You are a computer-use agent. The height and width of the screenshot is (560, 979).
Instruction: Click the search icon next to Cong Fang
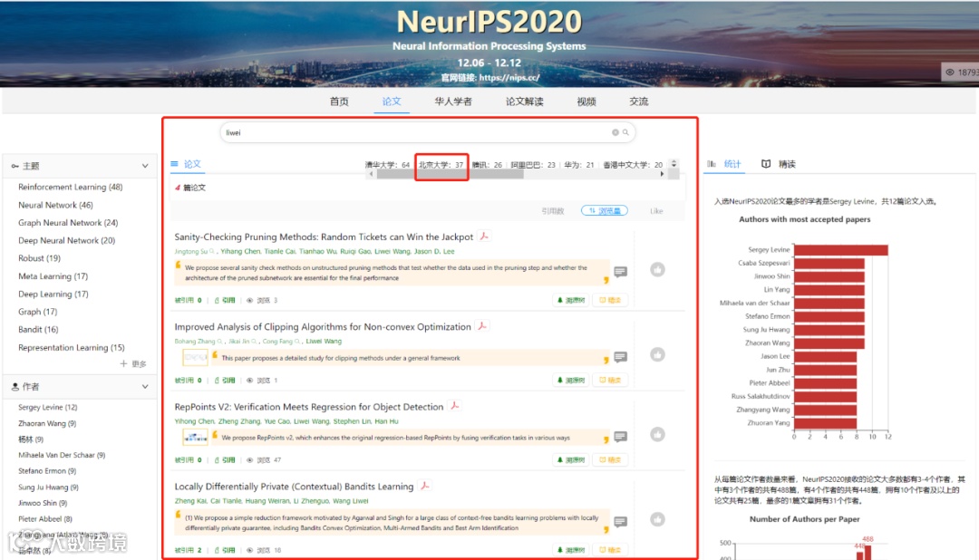(x=297, y=342)
